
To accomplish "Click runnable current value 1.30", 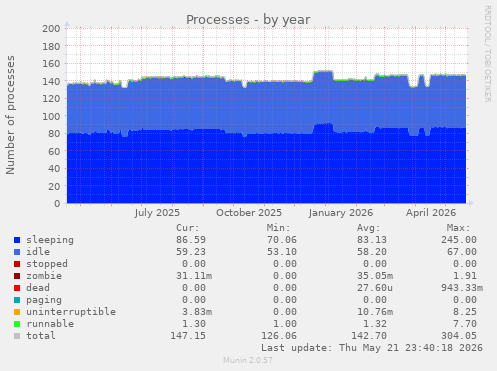I will (x=194, y=324).
